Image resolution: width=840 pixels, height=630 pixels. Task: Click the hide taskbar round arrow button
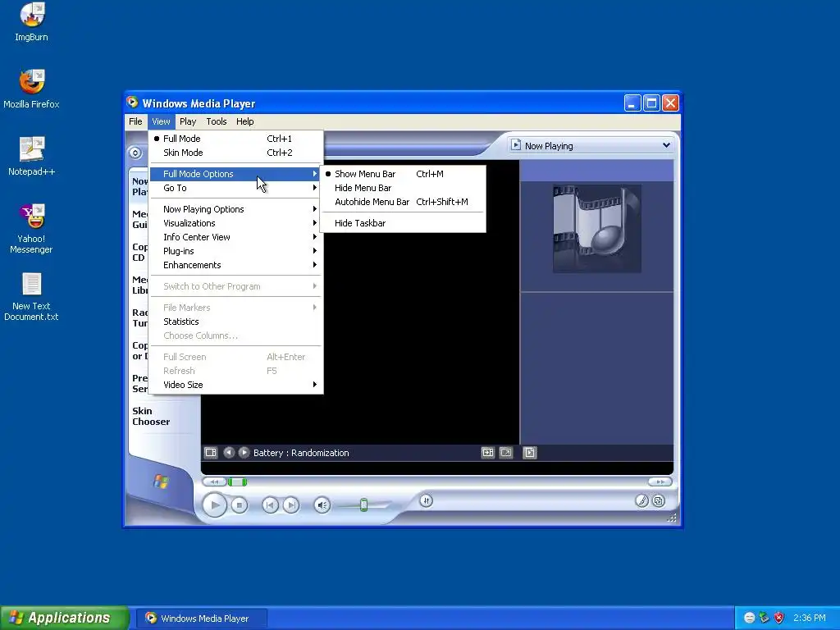coord(135,153)
